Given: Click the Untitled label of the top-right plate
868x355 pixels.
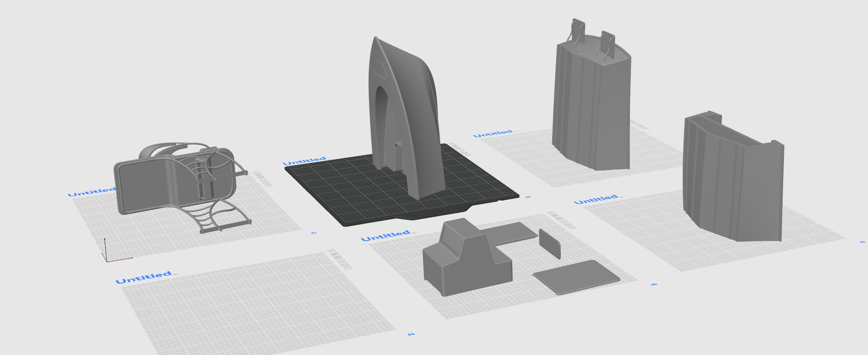Looking at the screenshot, I should point(493,133).
